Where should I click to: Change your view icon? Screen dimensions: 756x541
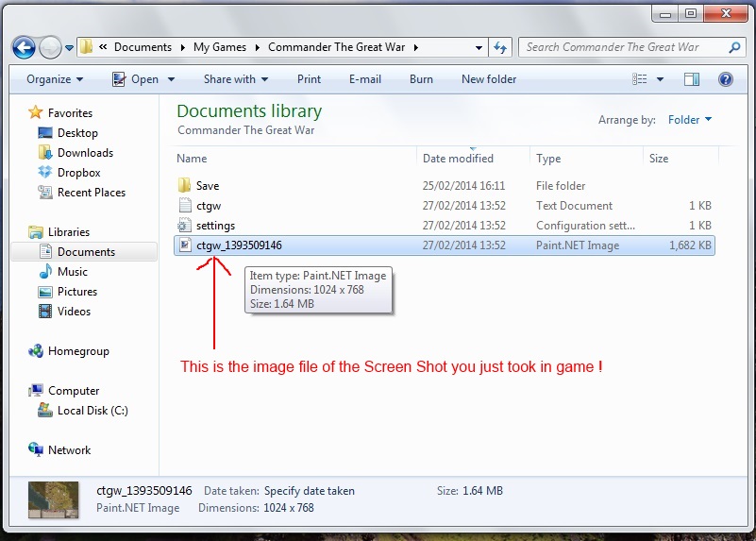click(x=640, y=79)
